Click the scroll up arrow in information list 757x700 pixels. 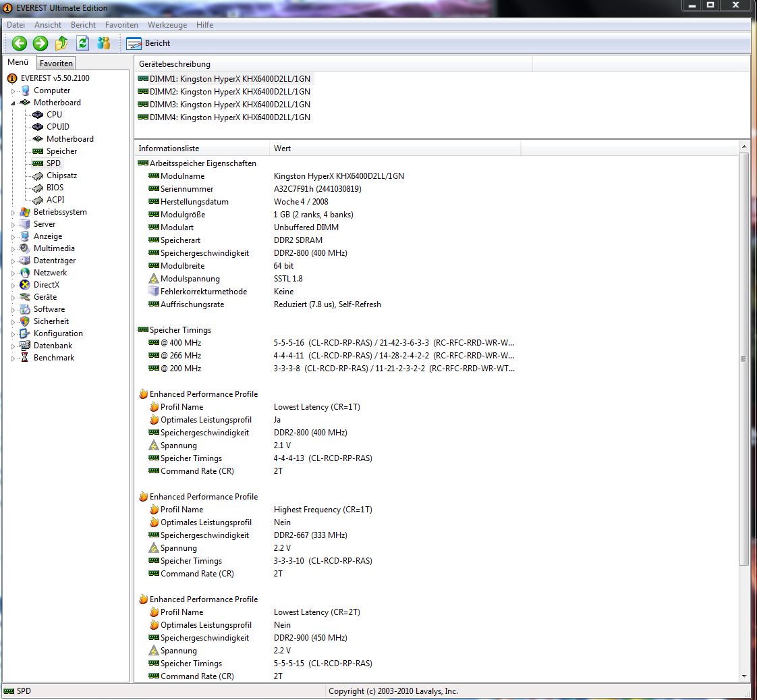pos(744,147)
